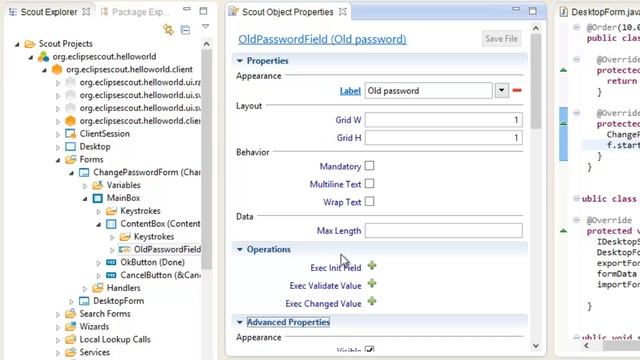Expand the Handlers node
The image size is (640, 360).
pyautogui.click(x=85, y=289)
